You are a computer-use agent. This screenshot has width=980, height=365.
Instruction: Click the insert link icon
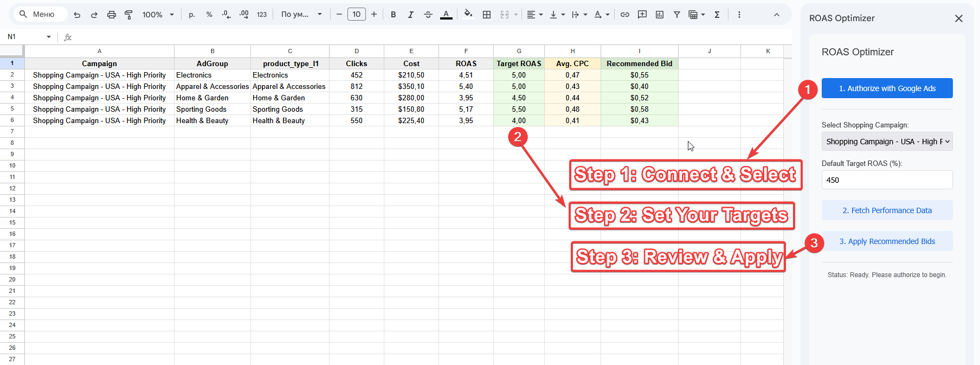click(x=624, y=15)
